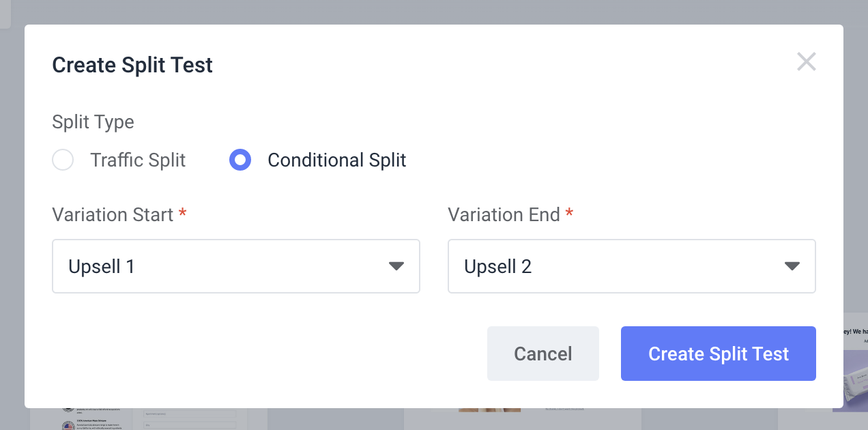The width and height of the screenshot is (868, 430).
Task: Select the Traffic Split radio button
Action: pos(63,160)
